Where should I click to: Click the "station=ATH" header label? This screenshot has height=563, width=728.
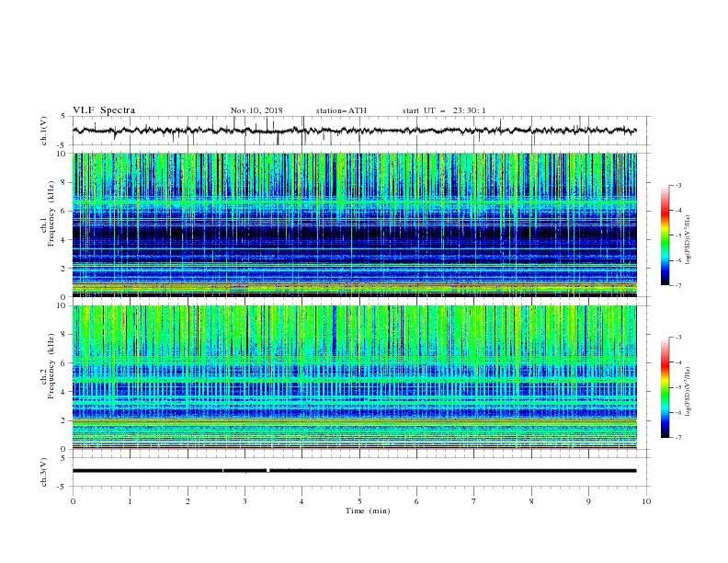[x=341, y=110]
